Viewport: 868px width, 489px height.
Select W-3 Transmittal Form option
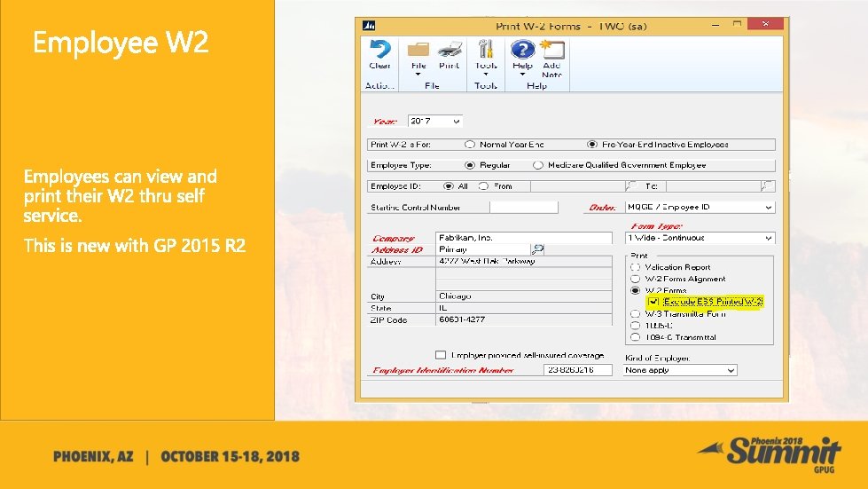[x=636, y=313]
